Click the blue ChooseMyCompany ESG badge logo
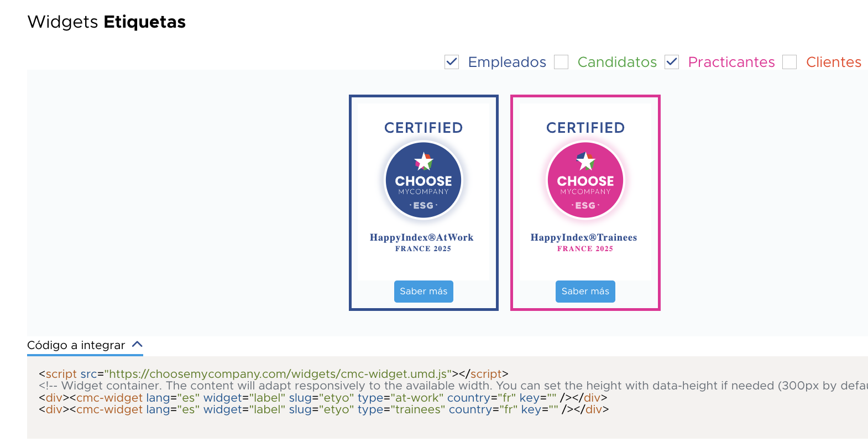The height and width of the screenshot is (447, 868). (x=423, y=180)
